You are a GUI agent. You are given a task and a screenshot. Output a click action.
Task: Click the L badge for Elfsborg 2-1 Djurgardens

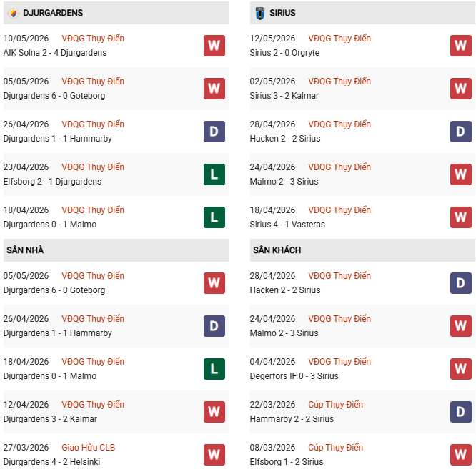coord(214,174)
